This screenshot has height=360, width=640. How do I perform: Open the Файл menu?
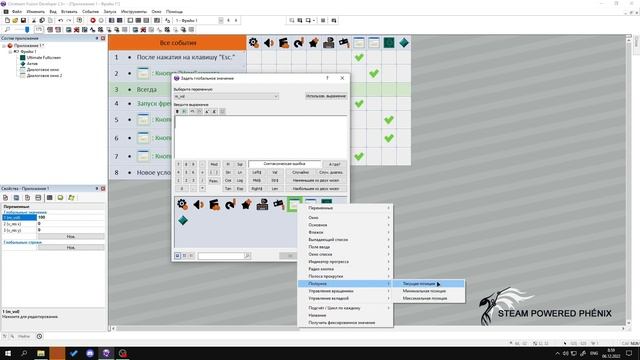[17, 11]
